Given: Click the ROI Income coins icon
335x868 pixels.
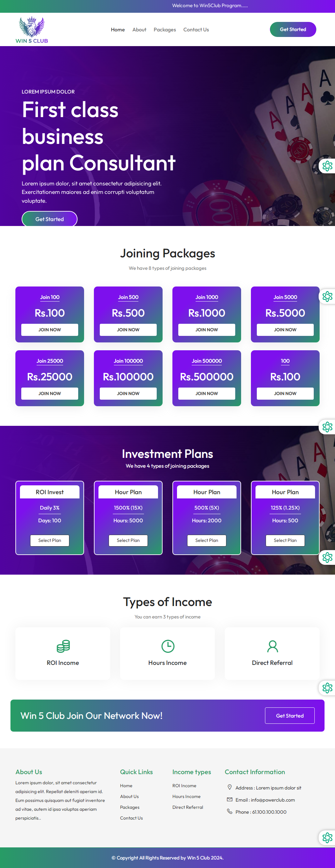Looking at the screenshot, I should (63, 646).
